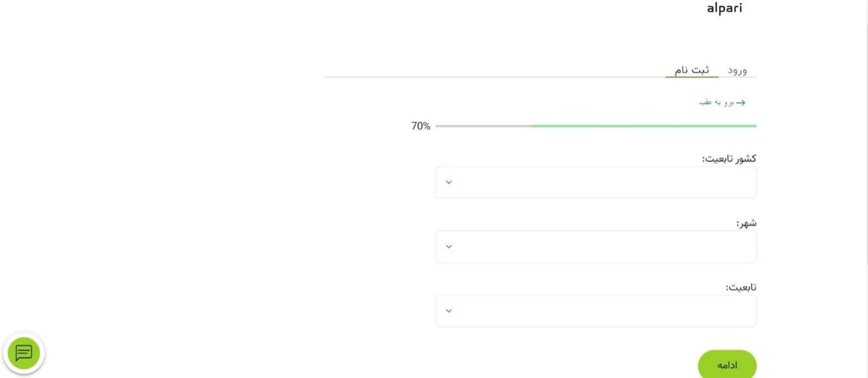The height and width of the screenshot is (378, 868).
Task: Click the green filled part of progress bar
Action: pos(644,126)
